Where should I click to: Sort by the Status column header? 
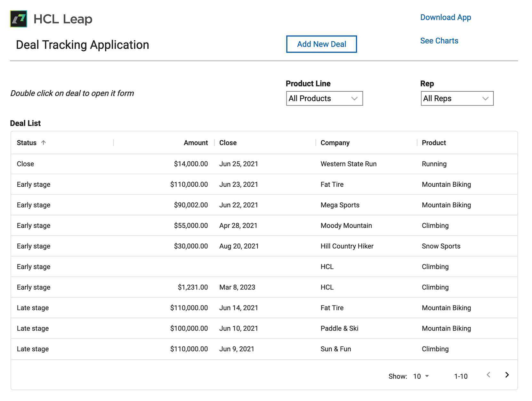tap(27, 143)
